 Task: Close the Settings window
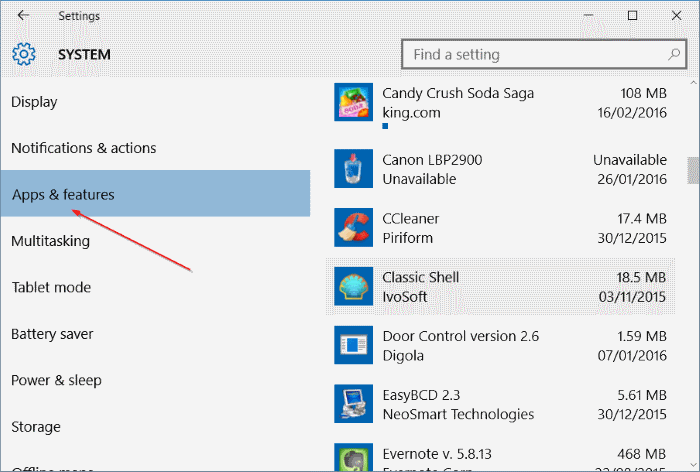676,16
